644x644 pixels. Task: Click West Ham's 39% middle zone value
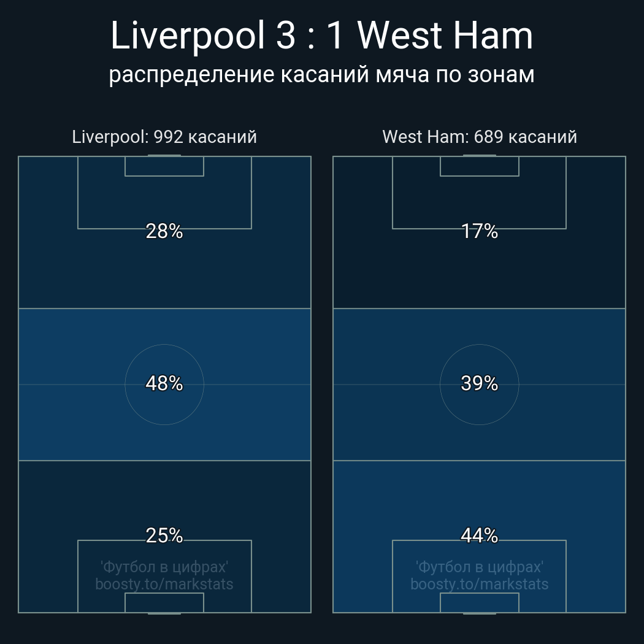pyautogui.click(x=479, y=383)
